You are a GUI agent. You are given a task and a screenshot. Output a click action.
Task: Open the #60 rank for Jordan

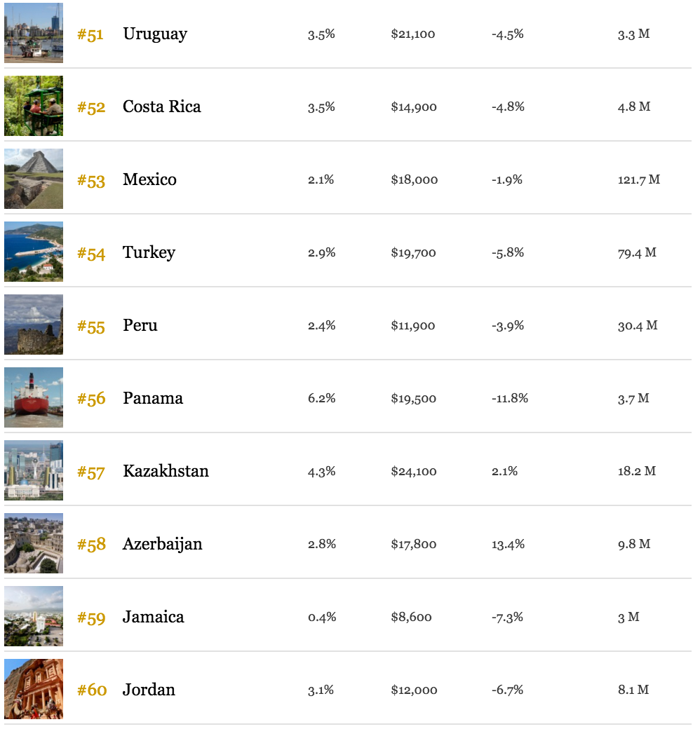92,690
